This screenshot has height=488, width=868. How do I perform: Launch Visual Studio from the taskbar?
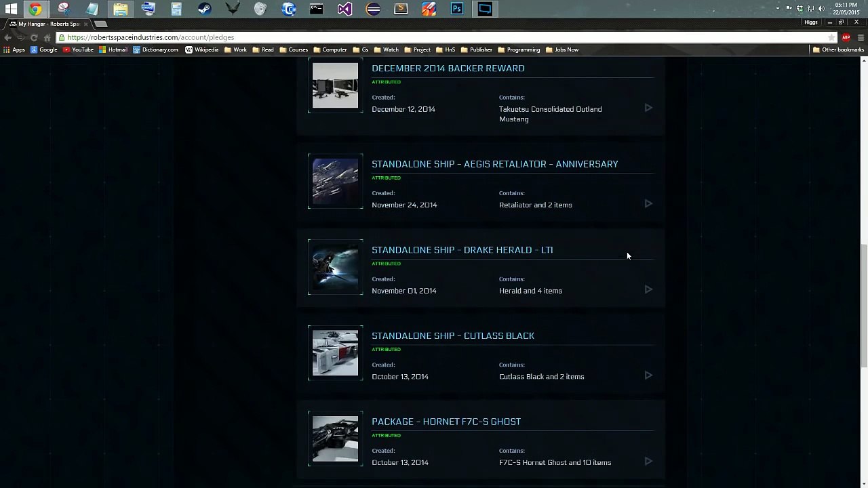(344, 9)
